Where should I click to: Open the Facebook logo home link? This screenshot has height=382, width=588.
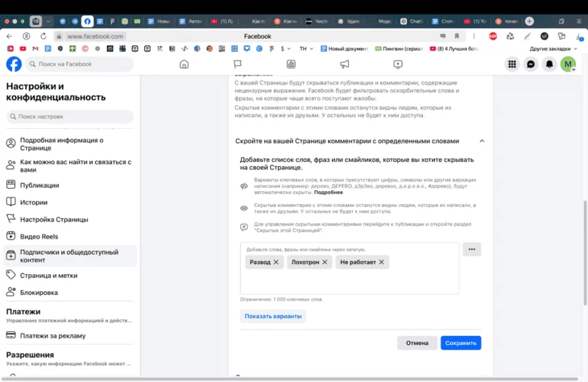[x=14, y=64]
